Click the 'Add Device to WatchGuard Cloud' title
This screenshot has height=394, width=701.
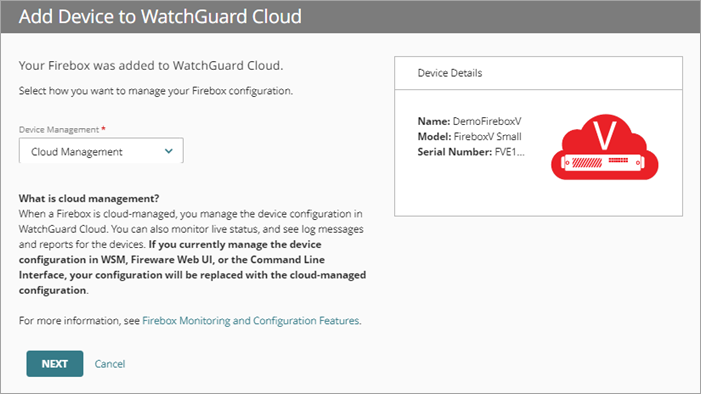pos(160,17)
